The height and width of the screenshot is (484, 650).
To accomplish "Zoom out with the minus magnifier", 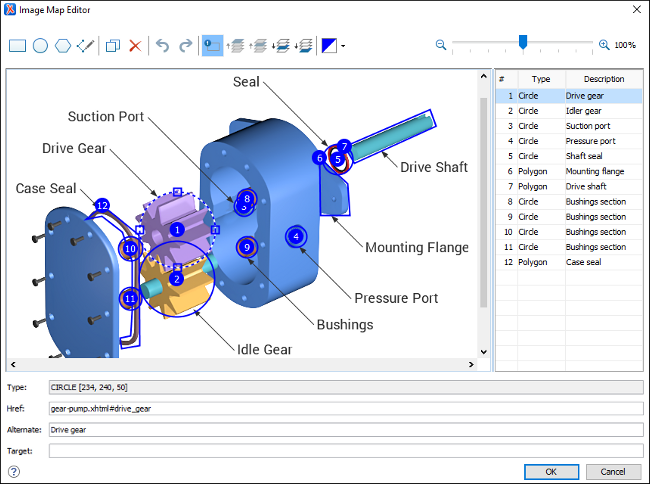I will coord(441,45).
